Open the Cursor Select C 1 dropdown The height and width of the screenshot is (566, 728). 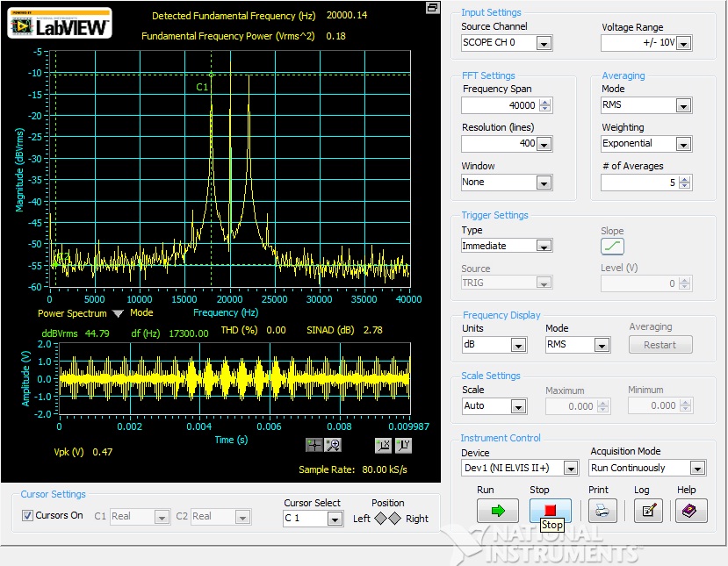(335, 519)
